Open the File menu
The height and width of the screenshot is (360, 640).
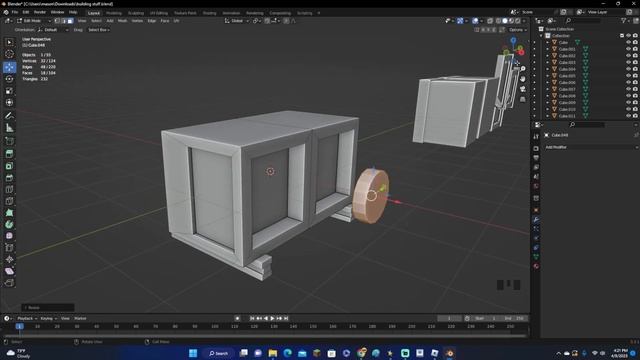tap(15, 12)
